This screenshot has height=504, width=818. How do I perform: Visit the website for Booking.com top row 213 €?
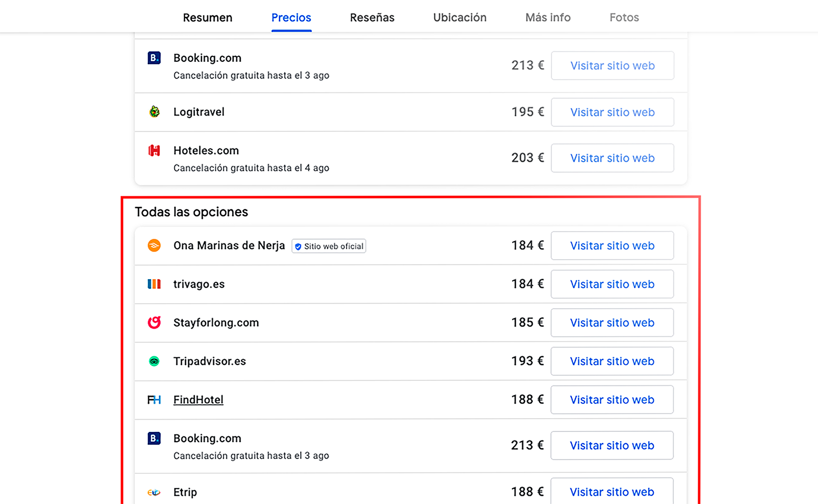tap(612, 65)
